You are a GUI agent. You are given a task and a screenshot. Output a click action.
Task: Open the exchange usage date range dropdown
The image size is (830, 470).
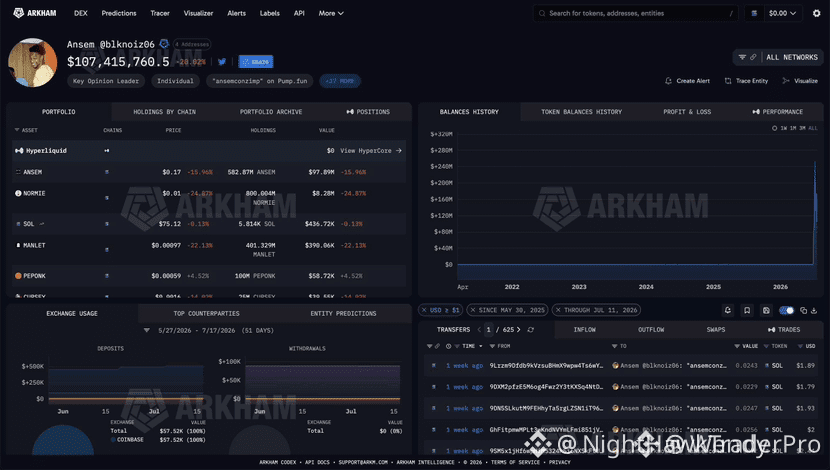[x=147, y=330]
